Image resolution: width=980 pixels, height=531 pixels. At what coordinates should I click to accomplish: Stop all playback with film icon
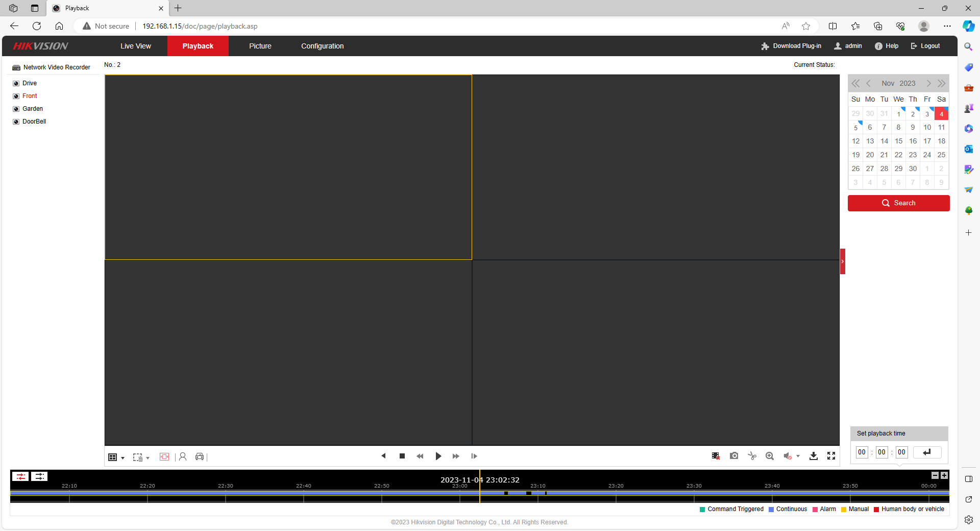pos(716,456)
